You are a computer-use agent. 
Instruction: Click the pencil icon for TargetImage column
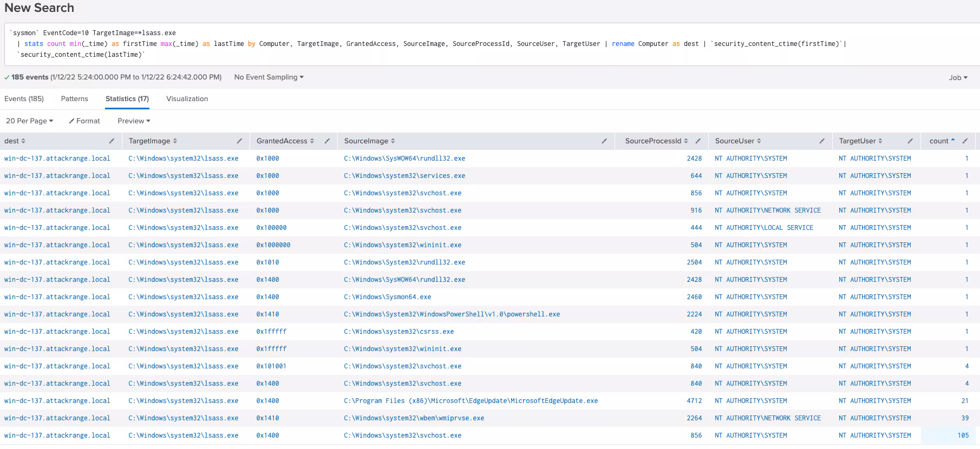pyautogui.click(x=239, y=141)
